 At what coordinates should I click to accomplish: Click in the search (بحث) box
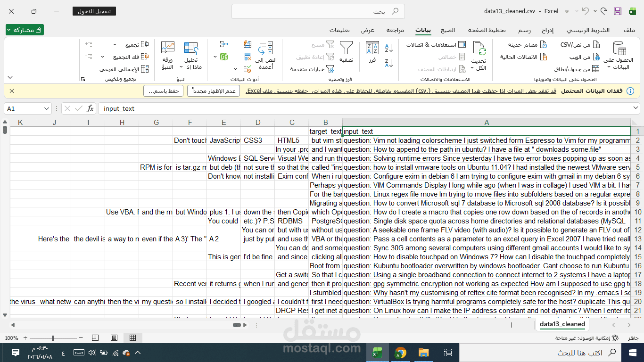(x=318, y=11)
